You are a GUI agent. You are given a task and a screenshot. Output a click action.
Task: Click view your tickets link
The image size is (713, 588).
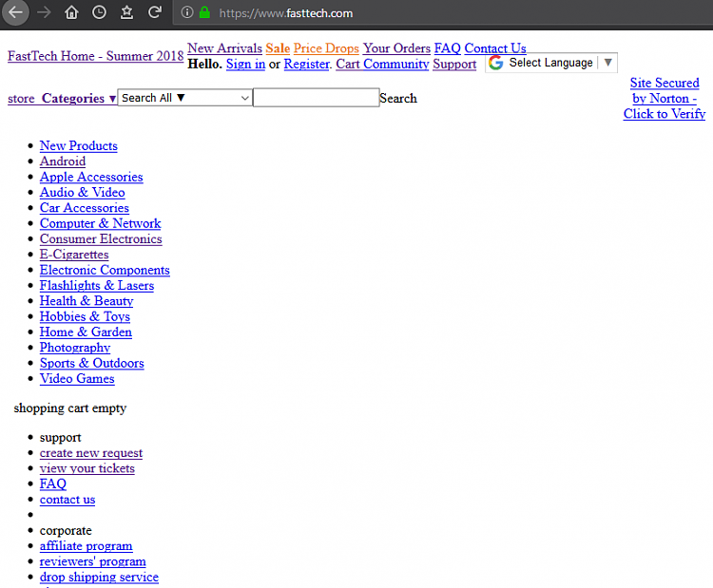pos(87,468)
